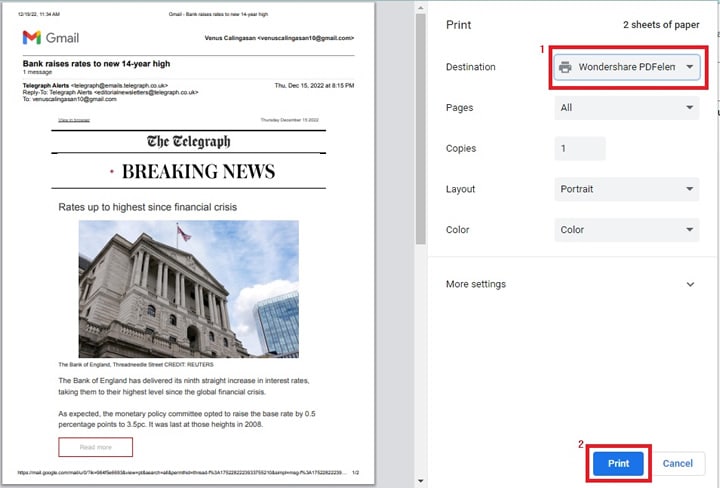Screen dimensions: 720x488
Task: Click the Telegraph Alerts sender line
Action: coord(95,85)
